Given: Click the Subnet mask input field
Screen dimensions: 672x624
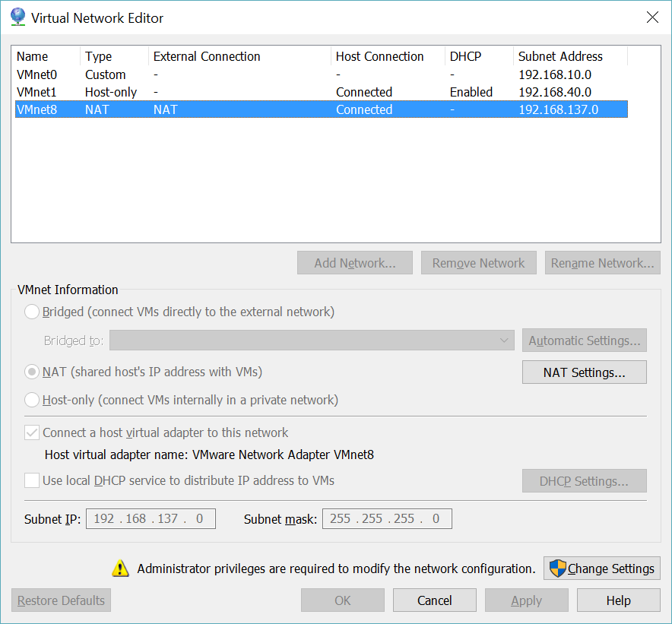Looking at the screenshot, I should click(387, 518).
